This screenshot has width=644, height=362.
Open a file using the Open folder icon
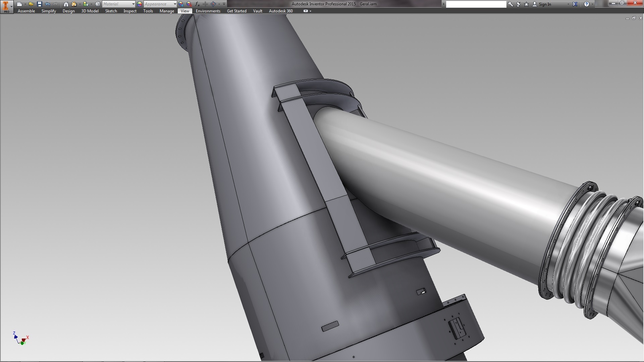31,4
